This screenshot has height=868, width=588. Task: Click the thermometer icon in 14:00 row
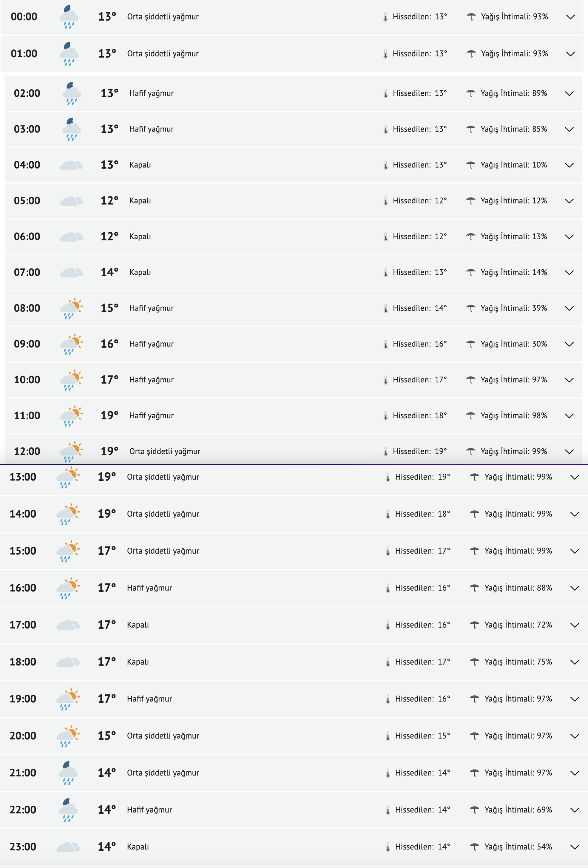388,514
